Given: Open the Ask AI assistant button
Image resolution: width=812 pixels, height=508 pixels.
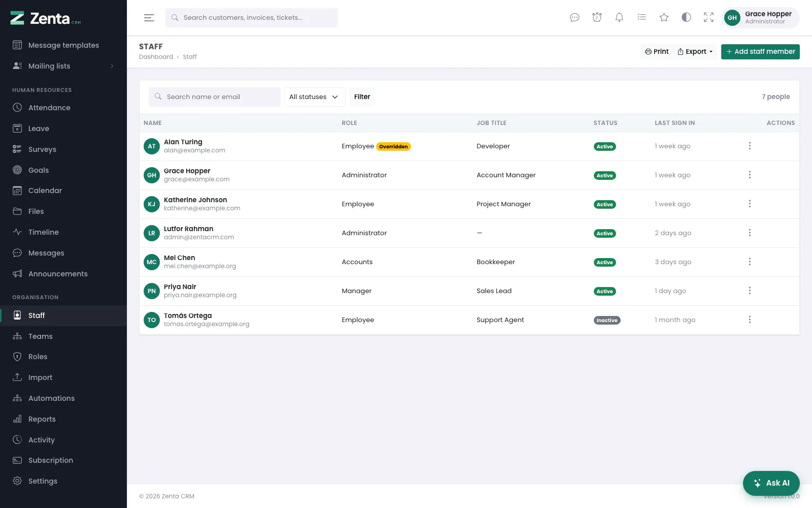Looking at the screenshot, I should (x=771, y=483).
